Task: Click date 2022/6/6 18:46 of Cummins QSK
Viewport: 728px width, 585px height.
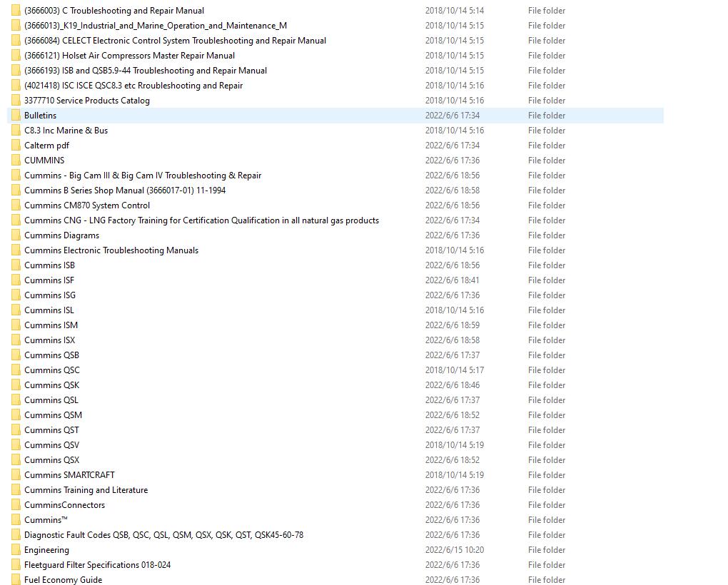Action: pyautogui.click(x=453, y=385)
